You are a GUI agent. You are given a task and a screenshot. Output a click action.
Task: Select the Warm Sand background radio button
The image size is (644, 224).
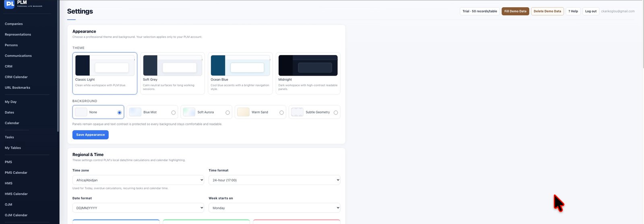[282, 113]
